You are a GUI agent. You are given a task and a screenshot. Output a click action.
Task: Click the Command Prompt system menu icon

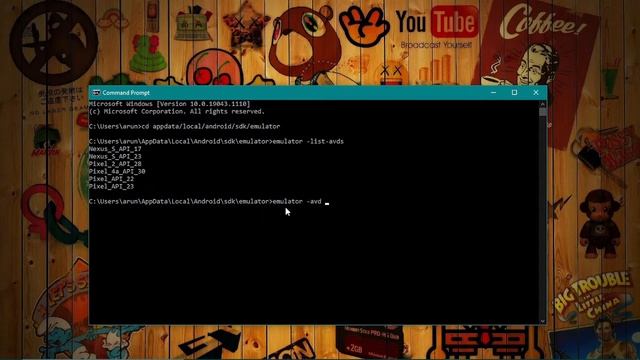[x=96, y=93]
